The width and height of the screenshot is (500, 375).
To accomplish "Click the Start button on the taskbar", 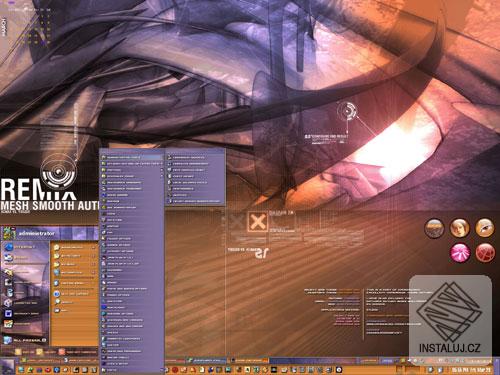I will point(7,367).
